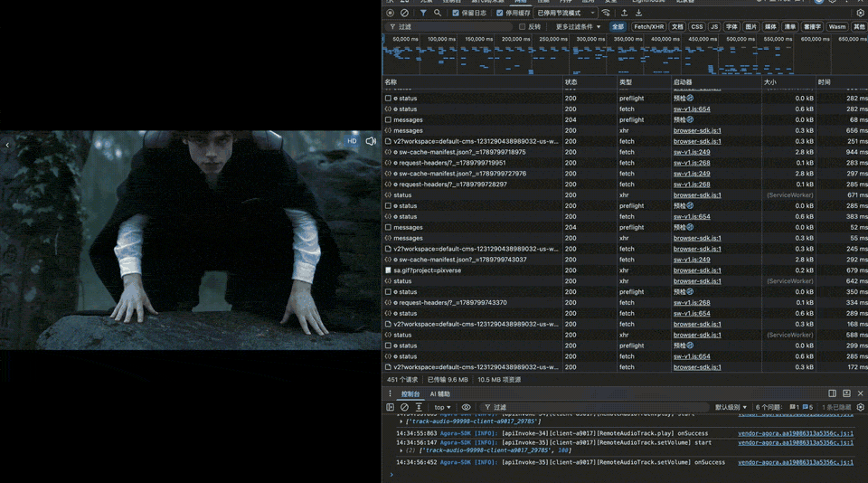Sort by the 名称 column header
Viewport: 868px width, 483px height.
point(472,82)
